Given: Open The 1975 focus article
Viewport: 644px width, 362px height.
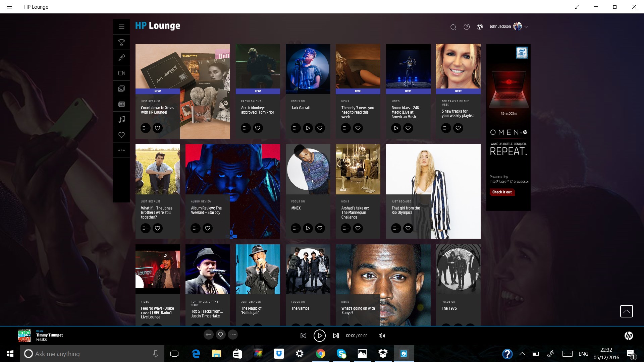Looking at the screenshot, I should click(x=449, y=308).
